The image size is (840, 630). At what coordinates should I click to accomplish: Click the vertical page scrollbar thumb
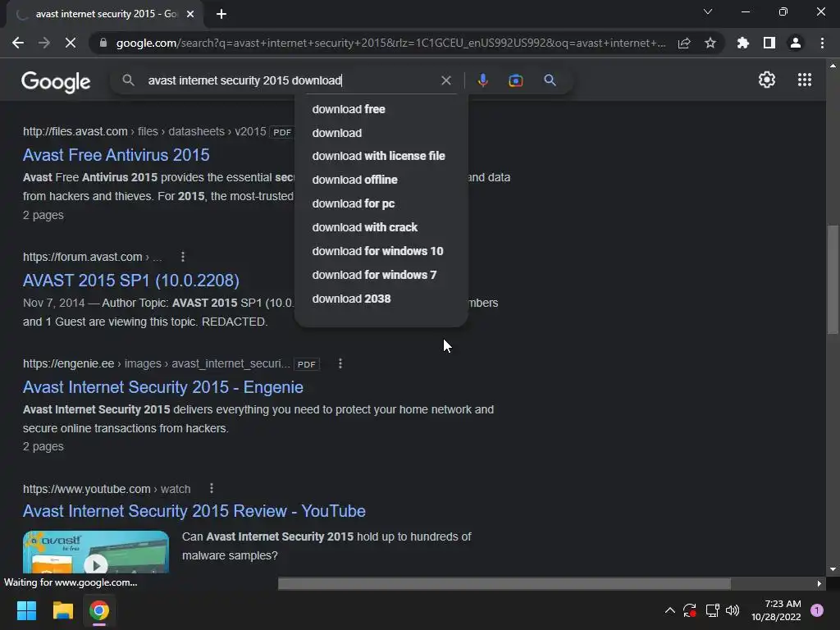pyautogui.click(x=833, y=280)
